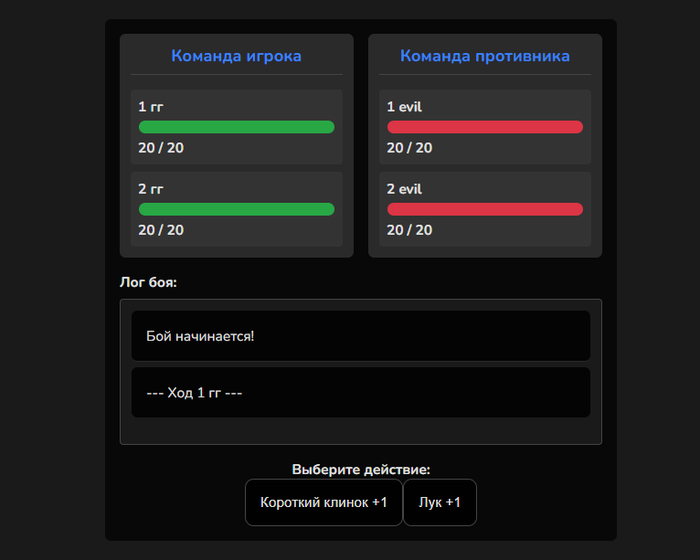Target the 1 evil enemy name
The image size is (700, 560).
coord(405,106)
